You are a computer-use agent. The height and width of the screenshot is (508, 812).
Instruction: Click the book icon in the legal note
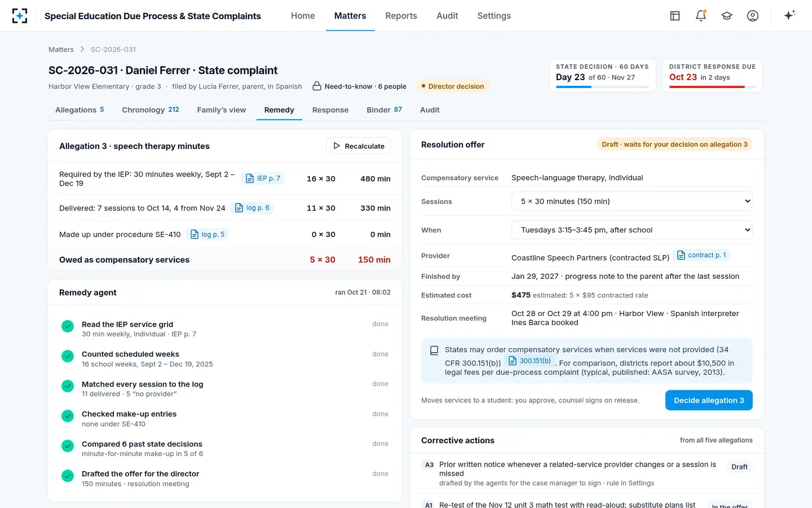point(434,351)
